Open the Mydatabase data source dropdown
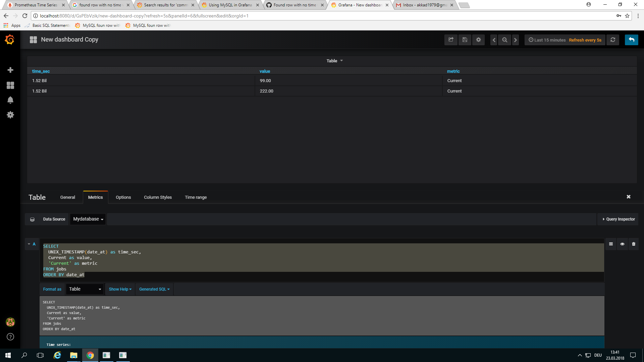The height and width of the screenshot is (362, 644). pyautogui.click(x=88, y=219)
